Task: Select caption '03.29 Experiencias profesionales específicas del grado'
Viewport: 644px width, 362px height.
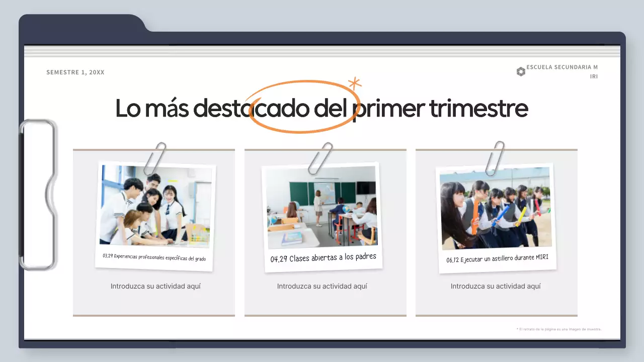Action: tap(154, 257)
